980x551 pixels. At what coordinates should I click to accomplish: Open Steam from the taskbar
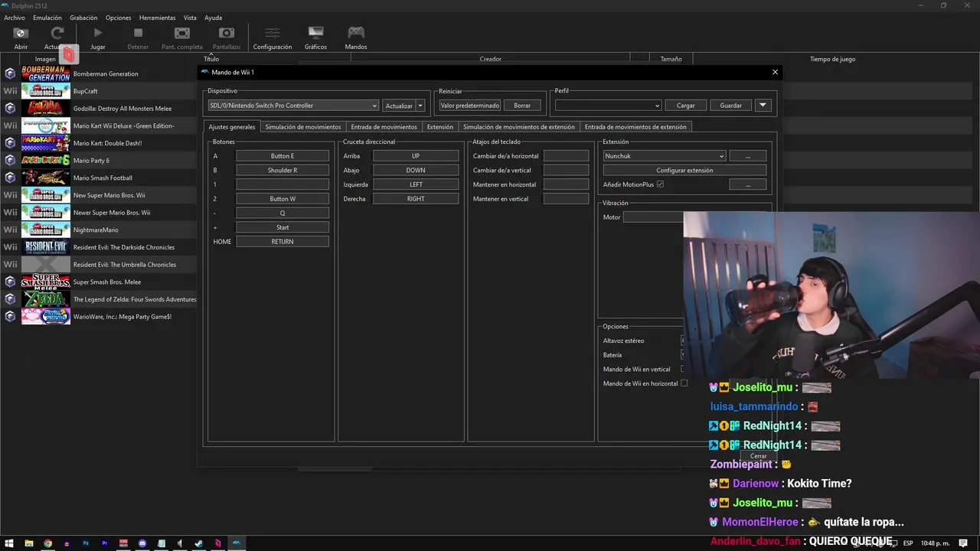coord(199,543)
